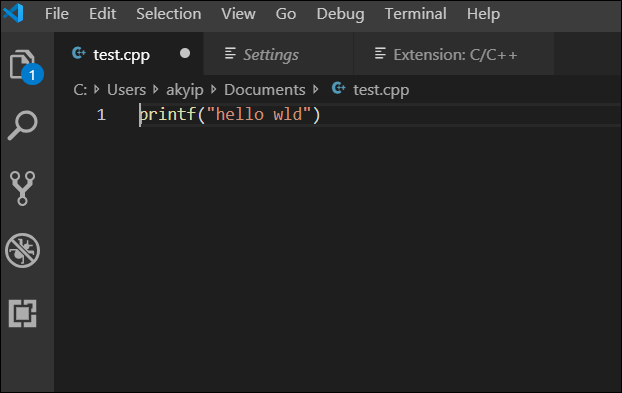The image size is (622, 393).
Task: Open the Extensions view icon
Action: [23, 313]
